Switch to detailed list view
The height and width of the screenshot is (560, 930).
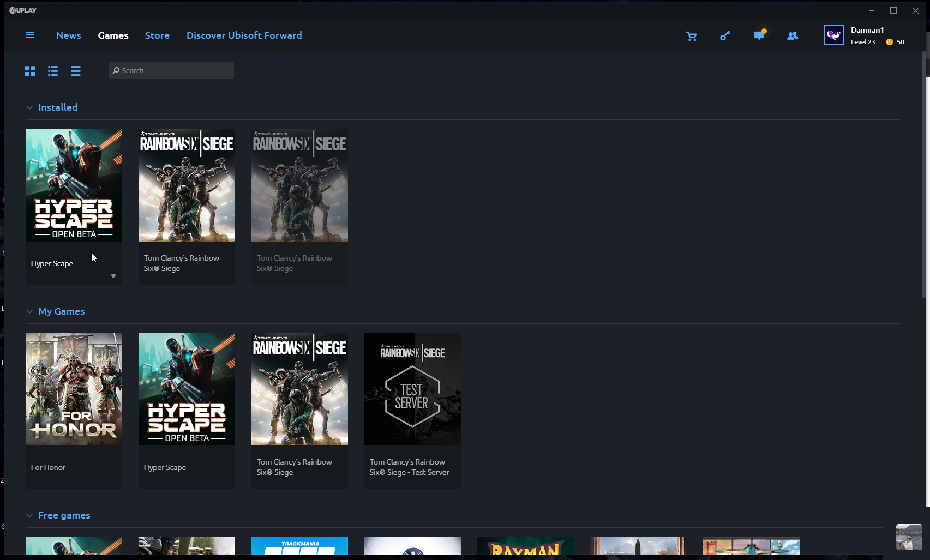point(53,71)
